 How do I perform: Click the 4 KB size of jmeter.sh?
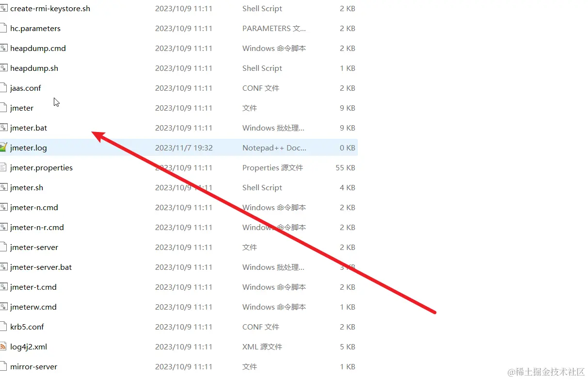348,188
